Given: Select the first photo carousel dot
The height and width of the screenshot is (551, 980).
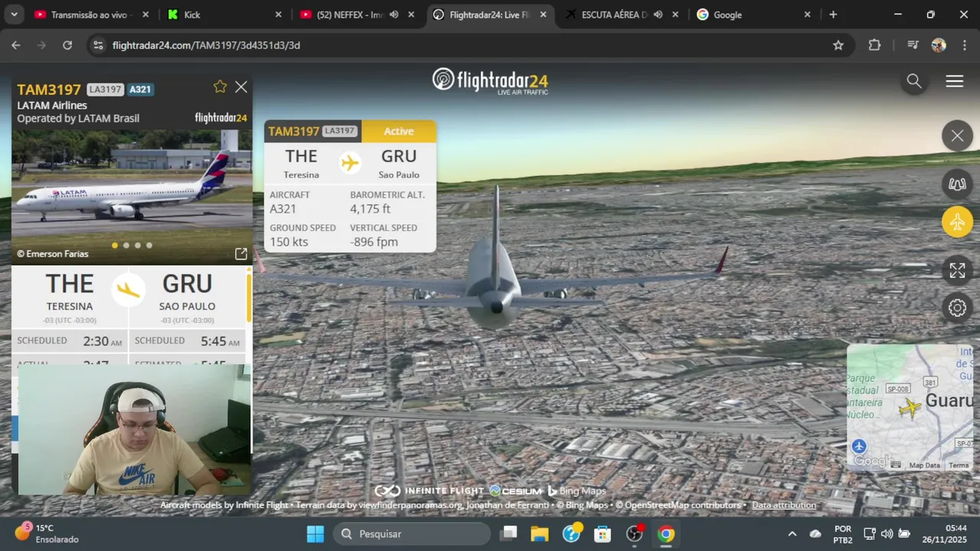Looking at the screenshot, I should [x=115, y=246].
